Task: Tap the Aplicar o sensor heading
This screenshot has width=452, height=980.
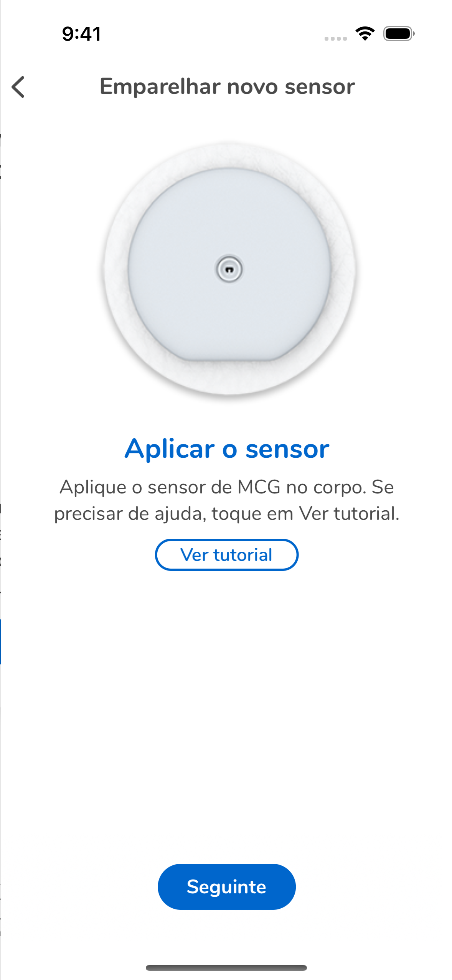Action: point(227,449)
